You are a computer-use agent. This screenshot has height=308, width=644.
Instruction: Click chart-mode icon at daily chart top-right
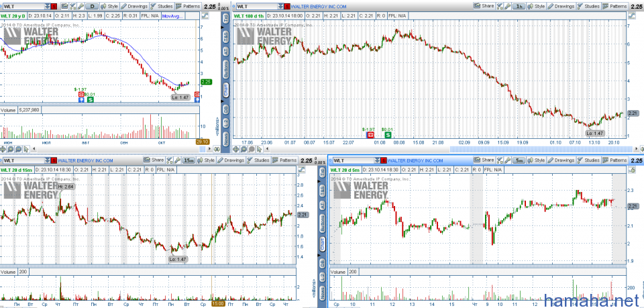205,15
